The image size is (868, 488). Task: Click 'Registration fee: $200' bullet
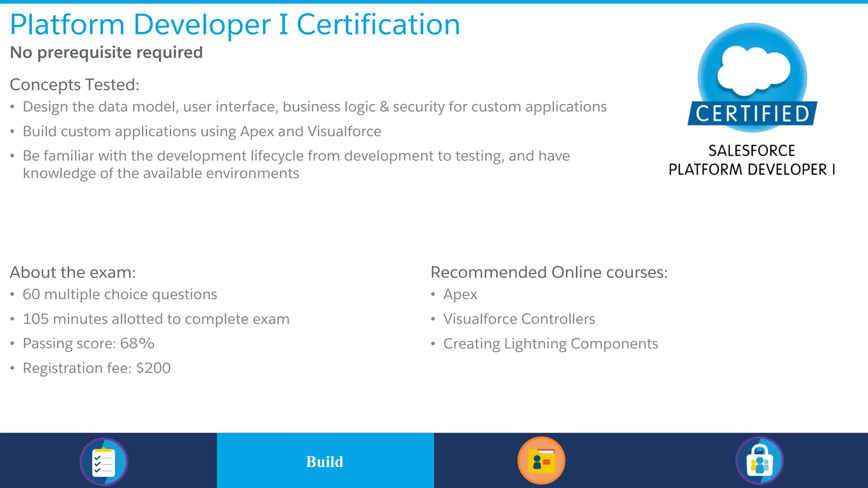click(x=97, y=368)
